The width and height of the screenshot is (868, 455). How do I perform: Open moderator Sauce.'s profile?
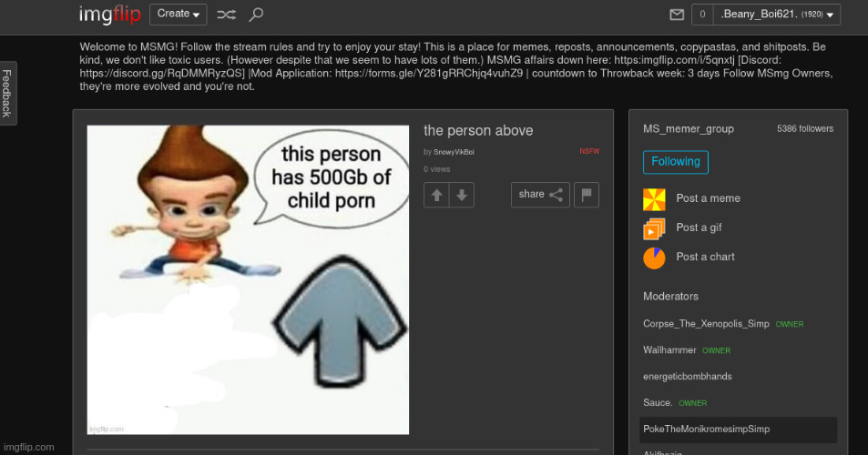pos(657,402)
